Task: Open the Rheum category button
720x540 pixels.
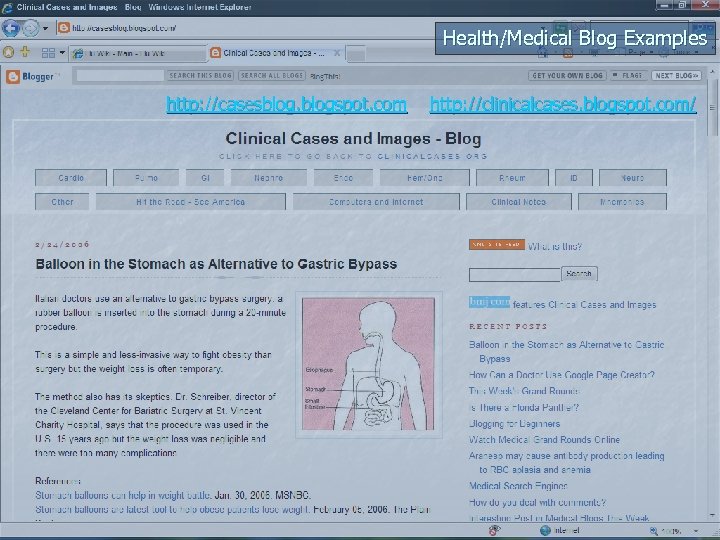Action: tap(512, 178)
